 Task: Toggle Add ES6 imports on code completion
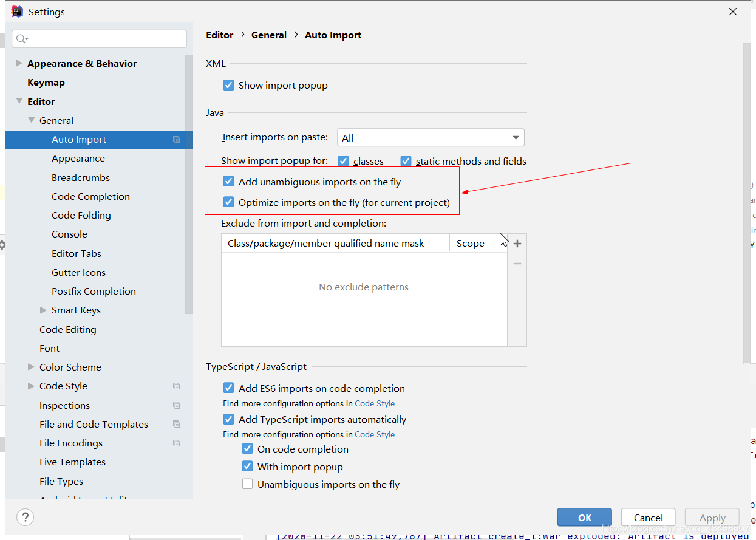[x=229, y=388]
